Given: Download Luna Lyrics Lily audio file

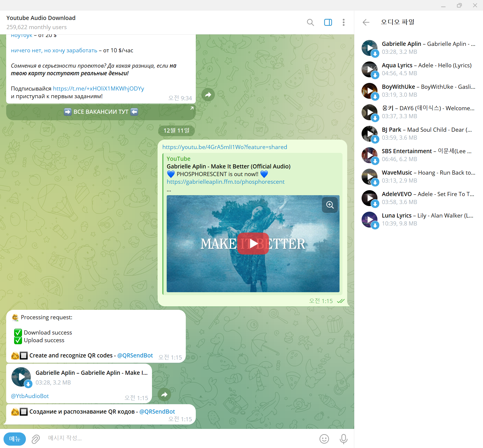Looking at the screenshot, I should click(375, 225).
